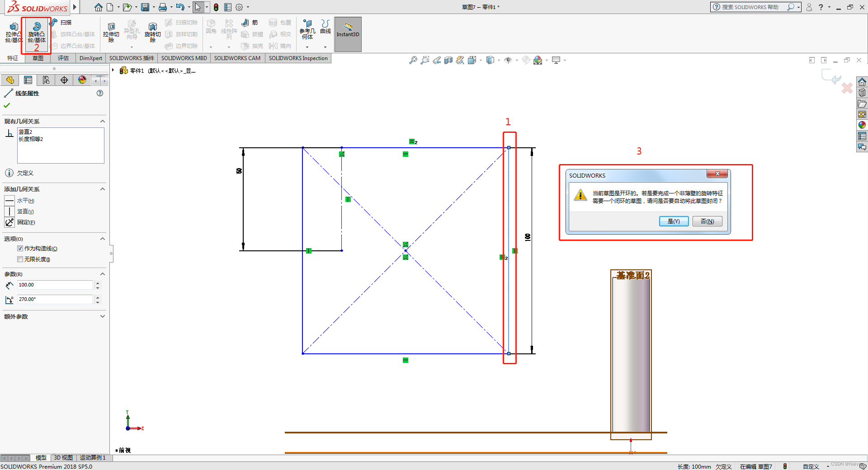Switch to the DimXpert tab
868x470 pixels.
(91, 58)
